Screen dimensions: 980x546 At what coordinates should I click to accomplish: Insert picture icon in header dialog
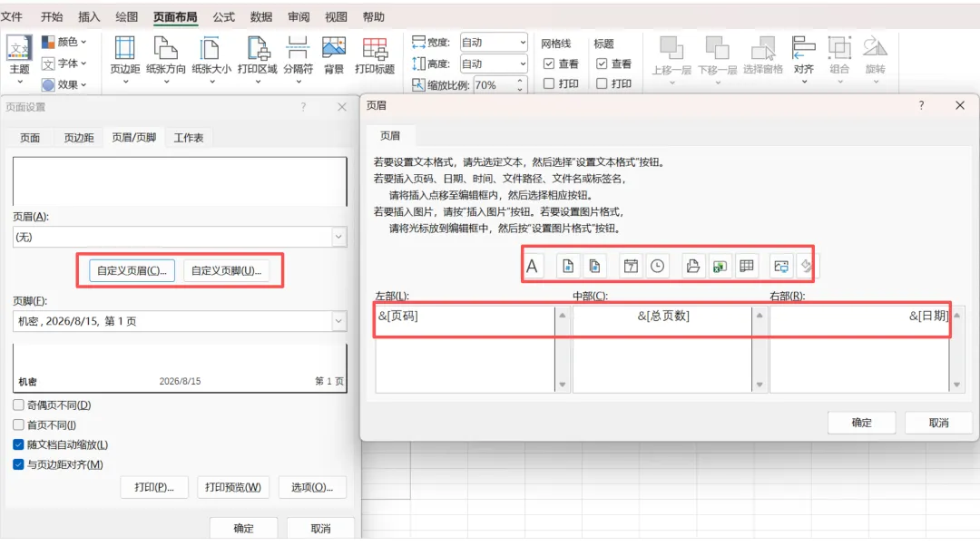tap(781, 266)
